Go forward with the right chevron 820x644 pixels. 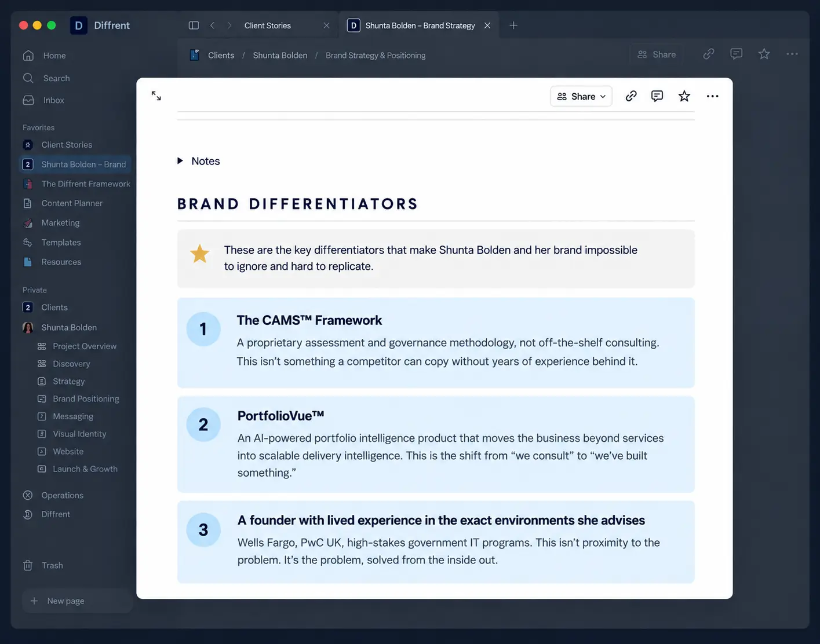[229, 25]
